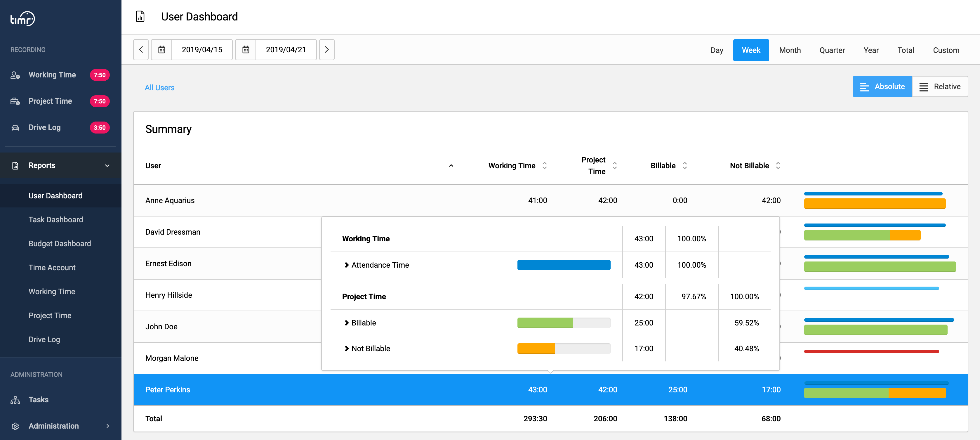Viewport: 980px width, 440px height.
Task: Click the All Users link
Action: (x=160, y=88)
